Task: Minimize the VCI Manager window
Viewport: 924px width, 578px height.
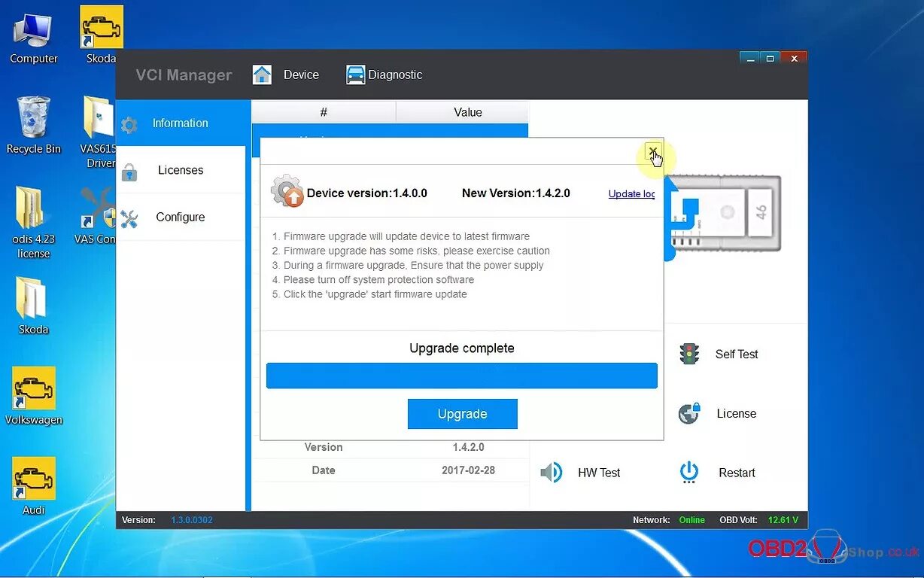Action: coord(749,58)
